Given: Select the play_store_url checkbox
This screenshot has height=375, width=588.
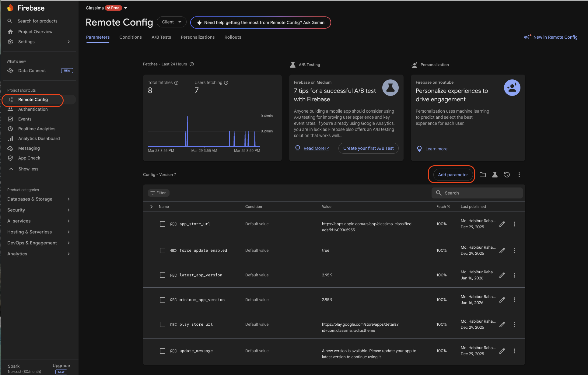Looking at the screenshot, I should [163, 324].
